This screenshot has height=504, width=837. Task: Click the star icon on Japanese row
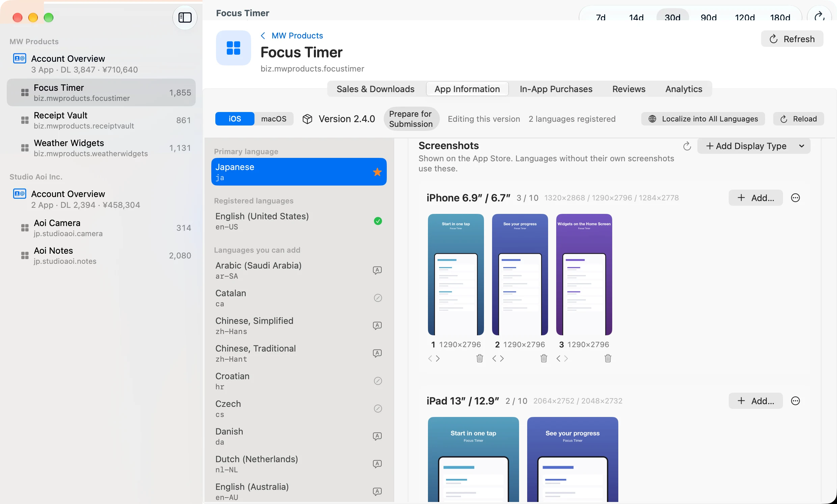coord(377,172)
